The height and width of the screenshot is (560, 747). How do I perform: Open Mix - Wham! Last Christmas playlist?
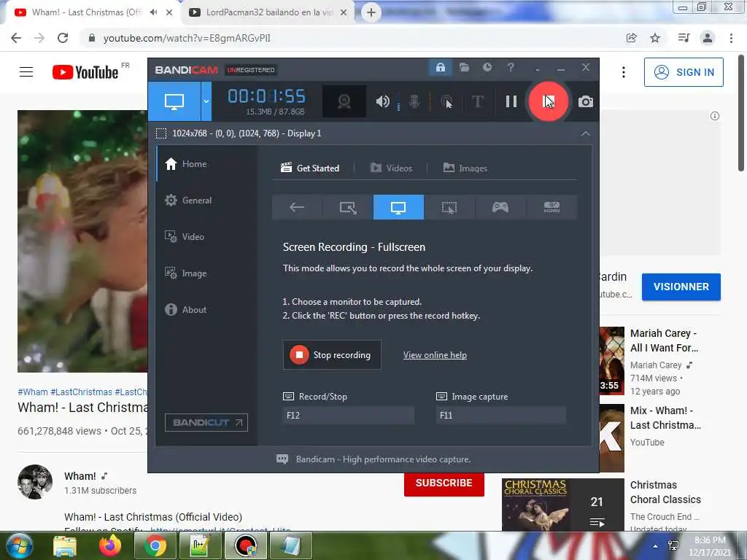[x=665, y=418]
